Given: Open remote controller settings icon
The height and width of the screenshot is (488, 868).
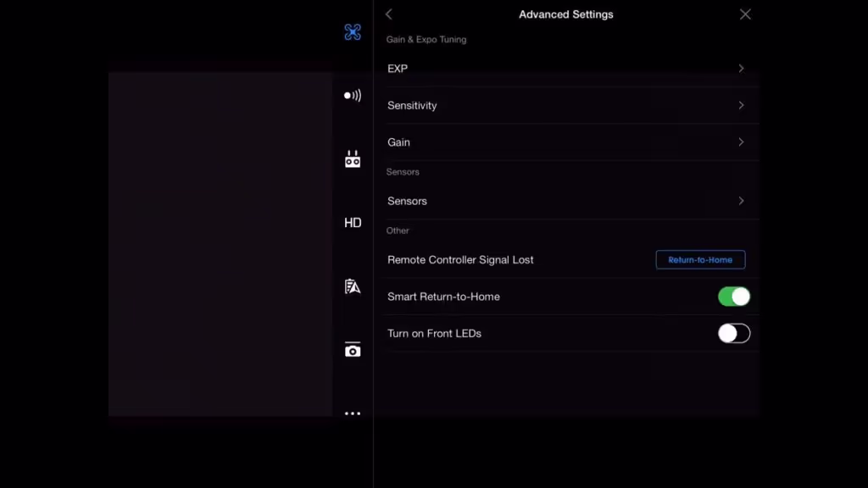Looking at the screenshot, I should pos(353,159).
